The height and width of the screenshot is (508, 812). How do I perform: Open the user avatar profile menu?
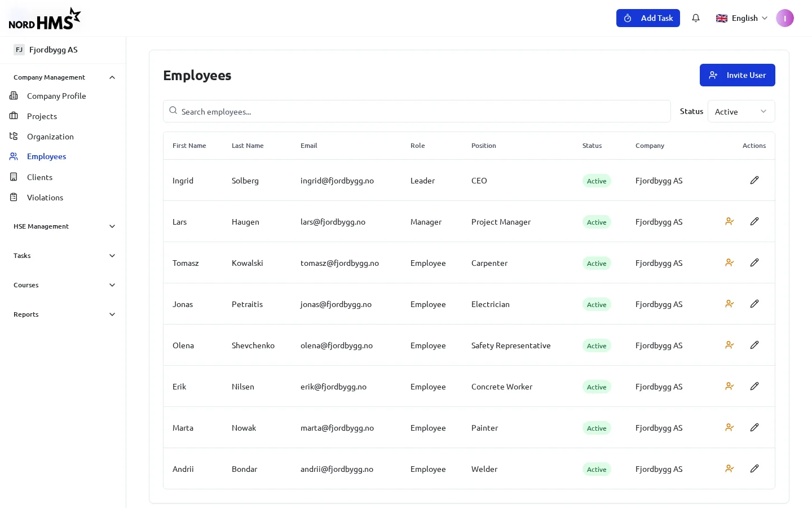click(785, 18)
